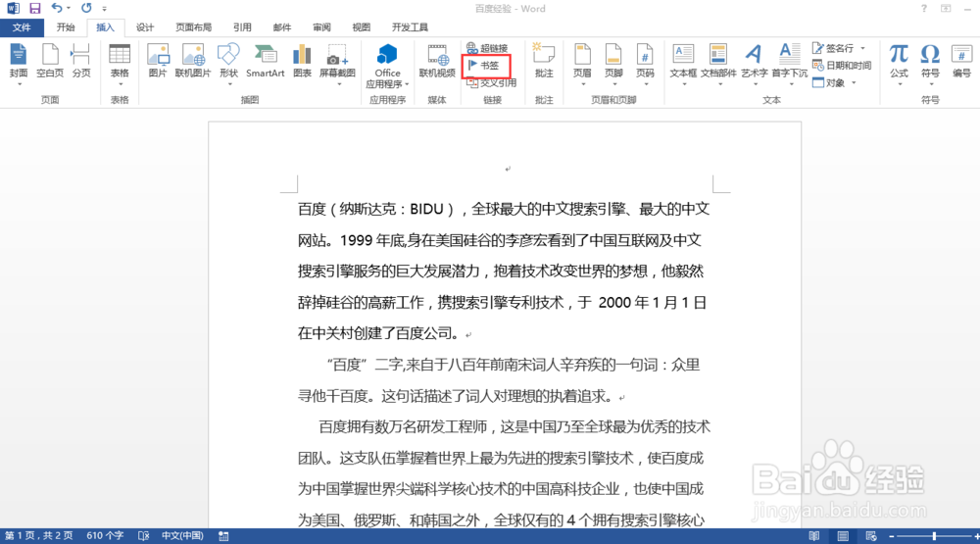This screenshot has width=980, height=544.
Task: Insert a text box (文本框)
Action: (x=683, y=63)
